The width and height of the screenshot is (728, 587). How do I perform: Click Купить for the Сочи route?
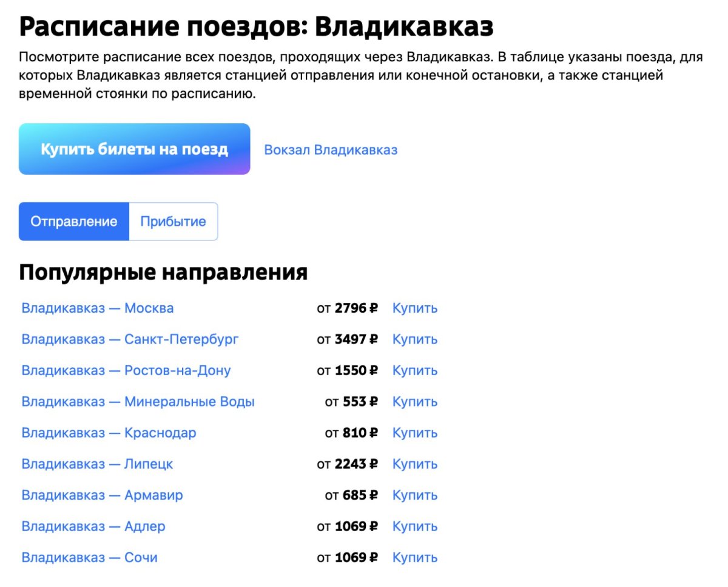click(x=414, y=557)
